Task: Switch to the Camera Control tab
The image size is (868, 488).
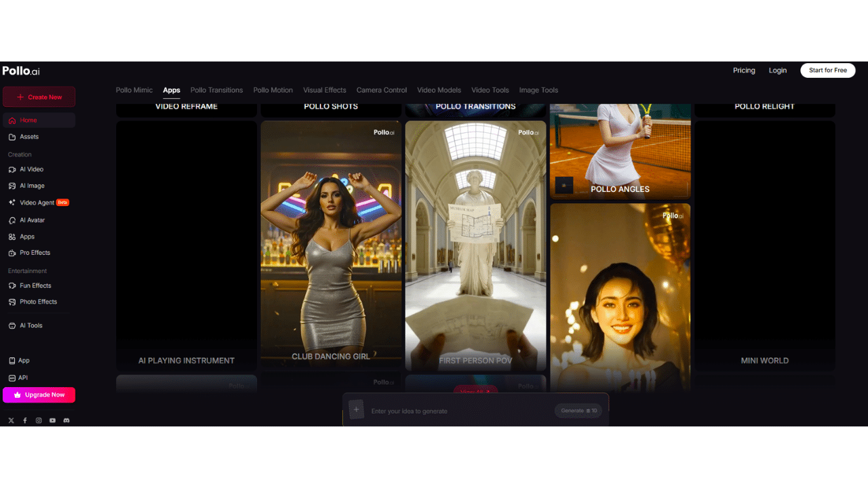Action: pos(382,90)
